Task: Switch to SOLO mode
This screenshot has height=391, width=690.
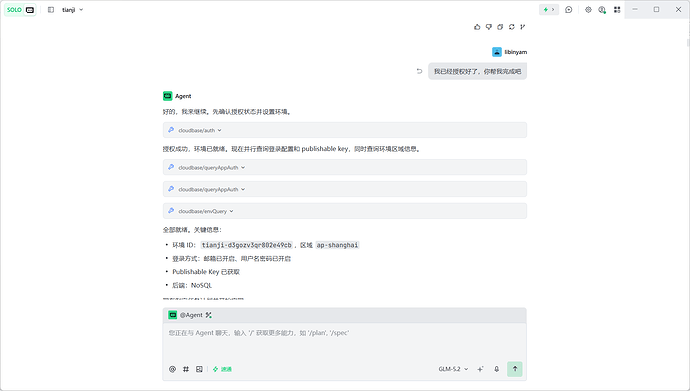Action: coord(14,10)
